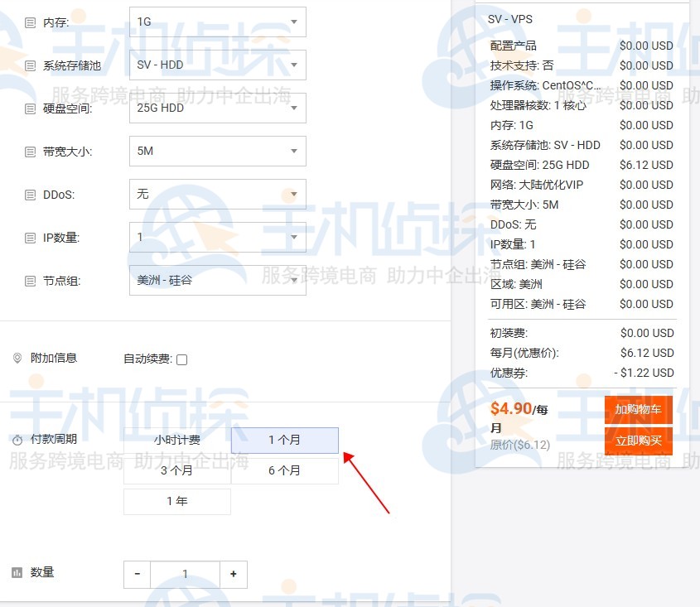Click the chart icon next to 数量

tap(18, 572)
